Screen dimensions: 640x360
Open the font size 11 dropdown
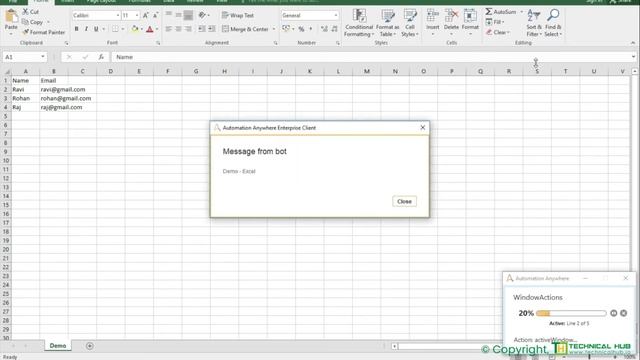tap(136, 15)
